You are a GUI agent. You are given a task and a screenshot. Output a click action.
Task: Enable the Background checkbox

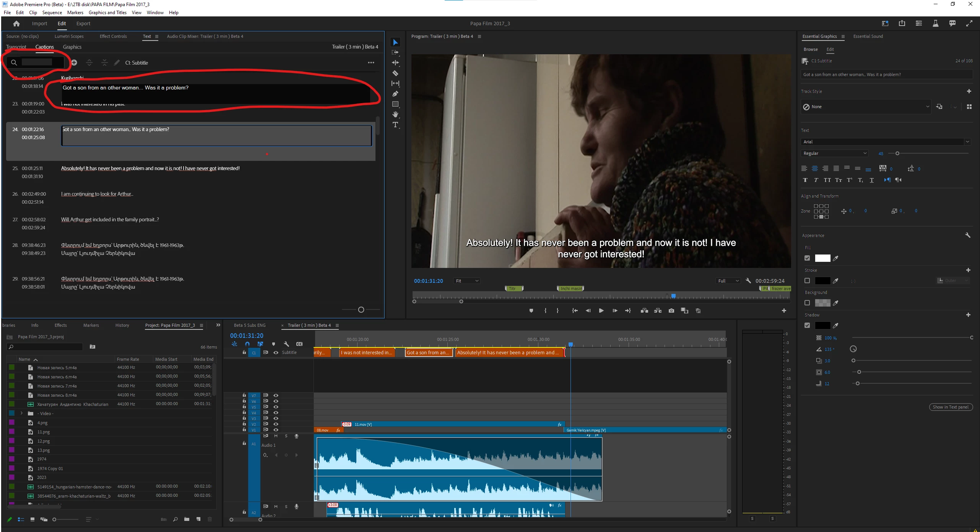(x=807, y=303)
